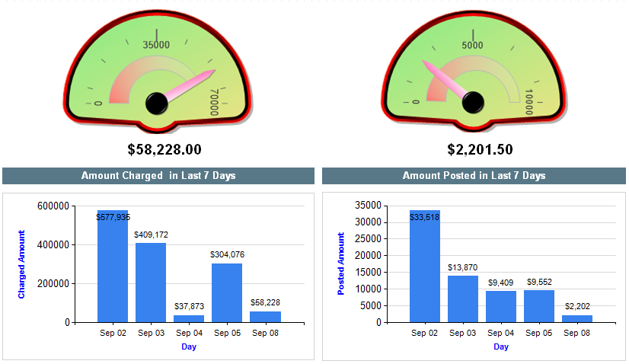Click the $9,552 data label

pos(539,282)
